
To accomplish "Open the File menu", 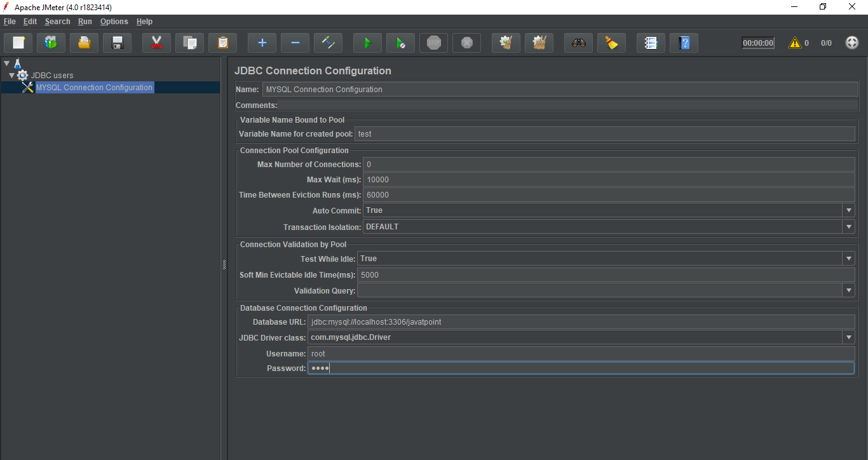I will [x=10, y=22].
